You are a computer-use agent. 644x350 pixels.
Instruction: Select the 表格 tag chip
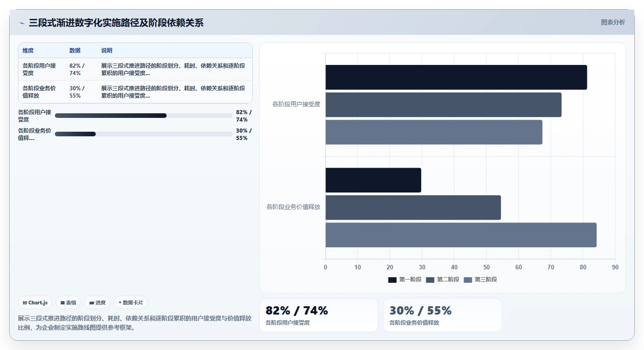click(x=68, y=303)
